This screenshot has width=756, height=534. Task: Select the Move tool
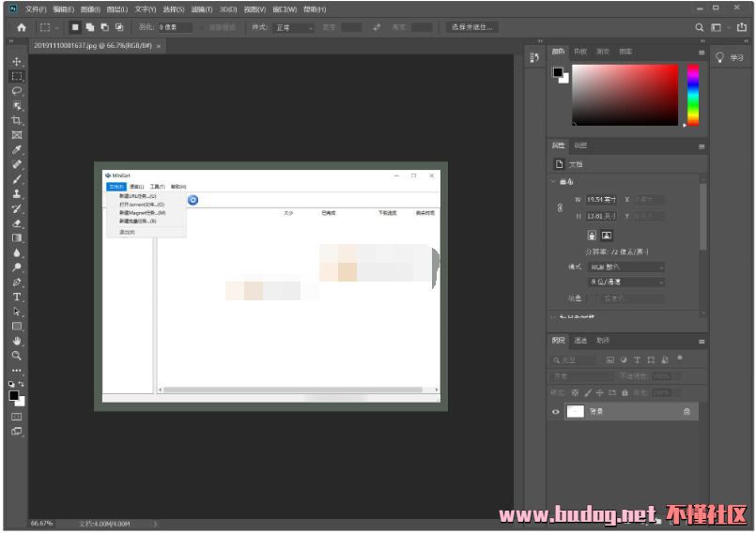16,62
